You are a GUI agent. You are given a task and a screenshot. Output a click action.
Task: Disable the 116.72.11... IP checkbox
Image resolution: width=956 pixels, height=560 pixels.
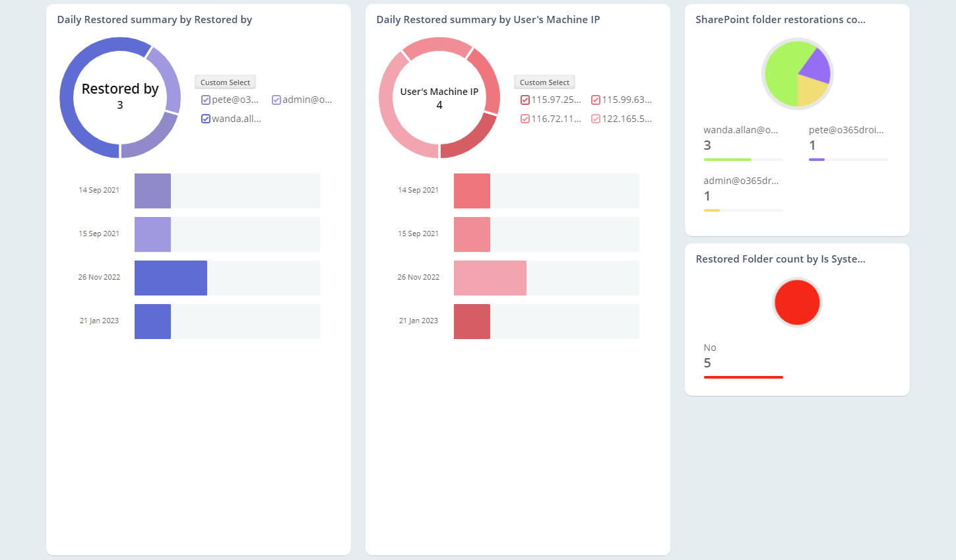point(525,119)
